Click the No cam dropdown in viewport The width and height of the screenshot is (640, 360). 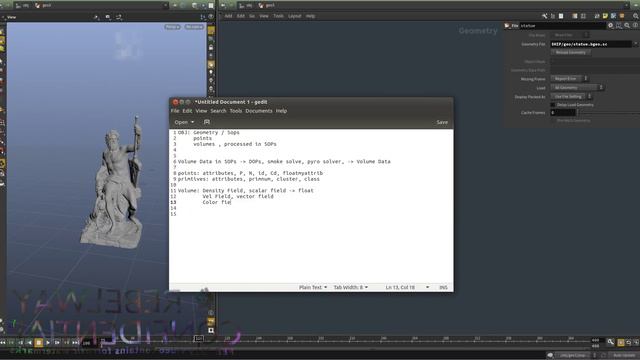[x=194, y=27]
